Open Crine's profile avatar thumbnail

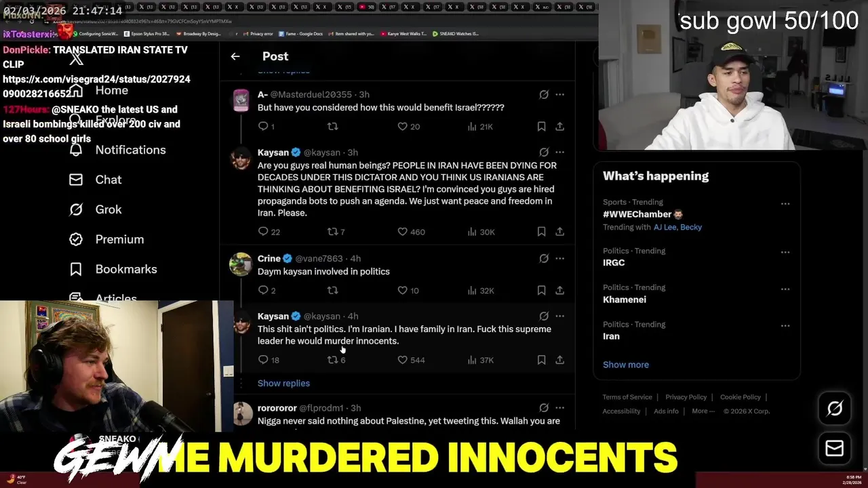coord(241,264)
